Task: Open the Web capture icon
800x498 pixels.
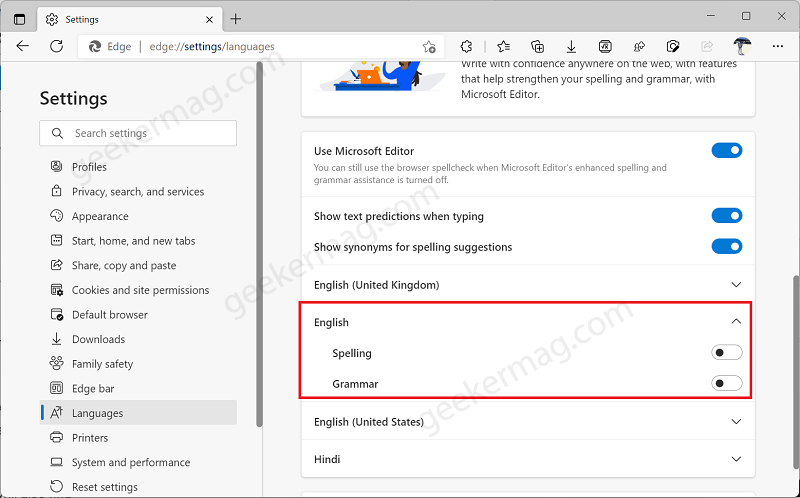Action: coord(673,46)
